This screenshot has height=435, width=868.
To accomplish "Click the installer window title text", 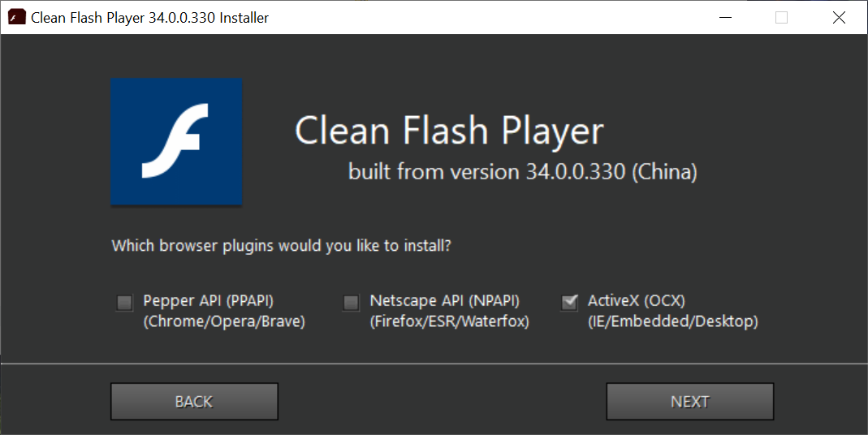I will [149, 18].
